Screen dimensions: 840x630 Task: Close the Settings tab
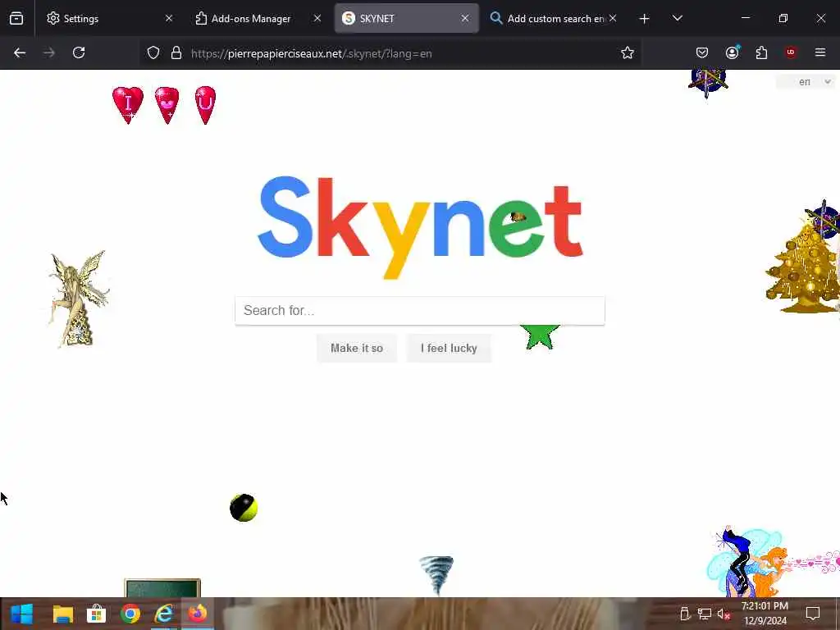(169, 18)
